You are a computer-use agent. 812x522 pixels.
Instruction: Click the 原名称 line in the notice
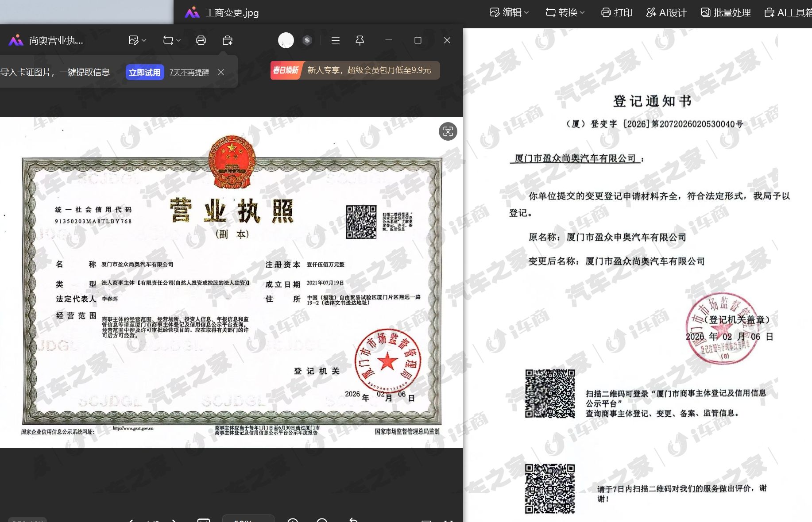pyautogui.click(x=607, y=237)
